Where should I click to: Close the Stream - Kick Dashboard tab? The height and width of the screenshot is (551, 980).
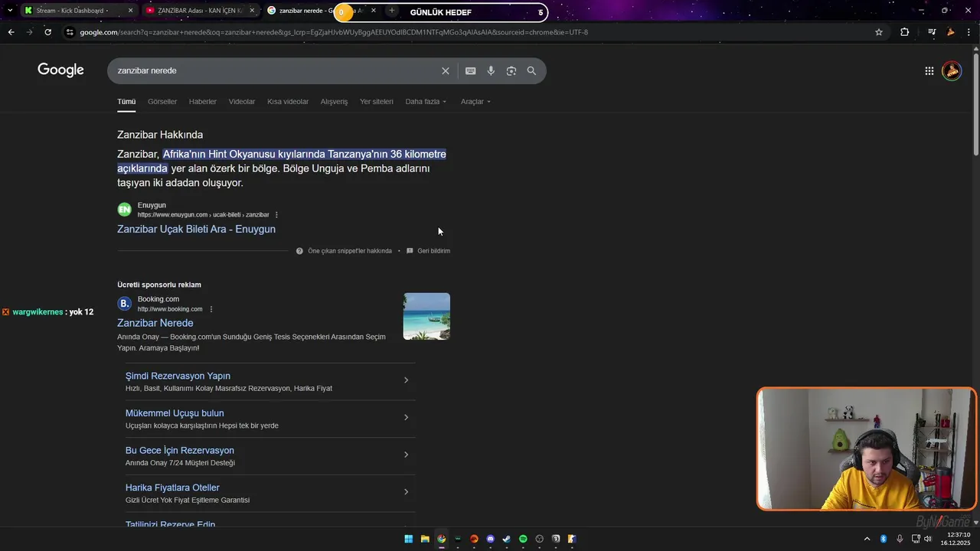[130, 11]
